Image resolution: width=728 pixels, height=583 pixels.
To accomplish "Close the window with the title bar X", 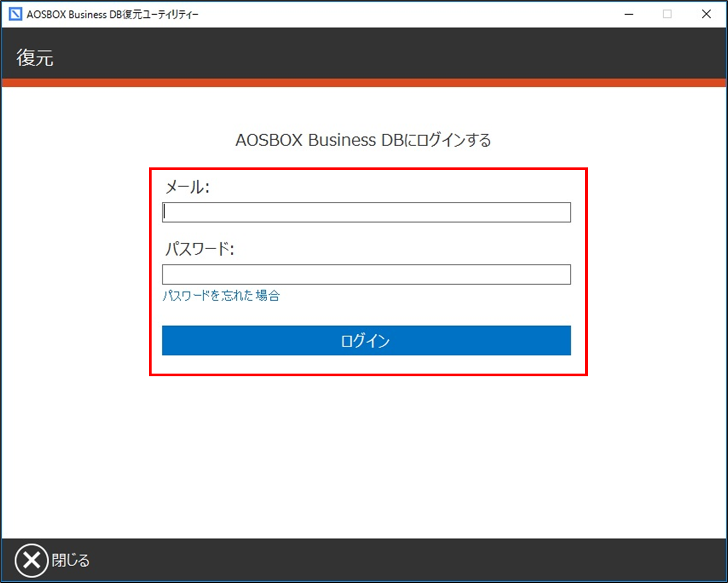I will (x=706, y=14).
